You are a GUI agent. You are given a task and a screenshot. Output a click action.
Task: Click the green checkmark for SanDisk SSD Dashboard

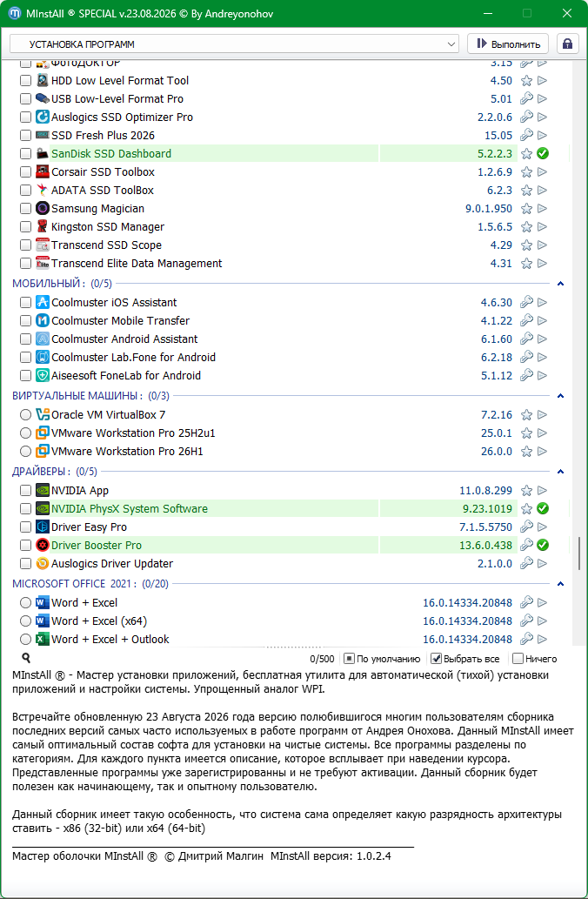pyautogui.click(x=543, y=154)
